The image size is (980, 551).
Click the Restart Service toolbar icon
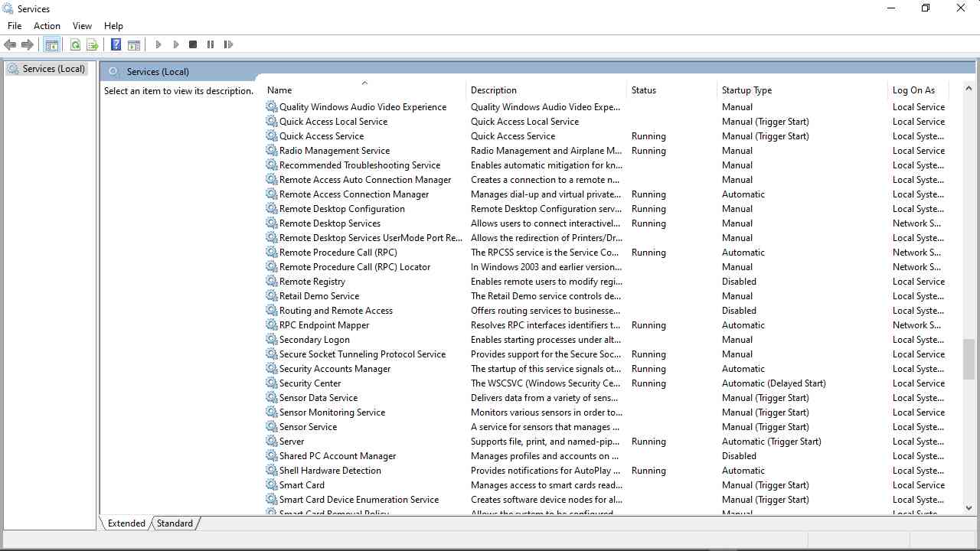click(x=228, y=45)
